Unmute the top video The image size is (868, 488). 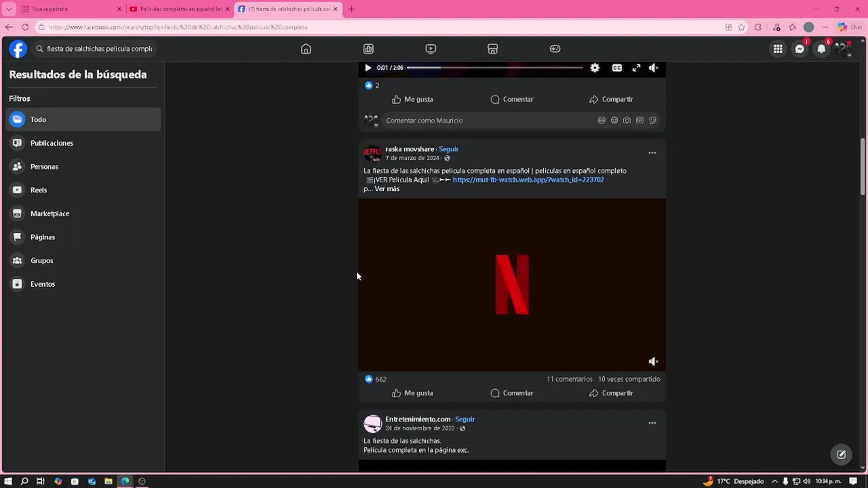pyautogui.click(x=654, y=68)
